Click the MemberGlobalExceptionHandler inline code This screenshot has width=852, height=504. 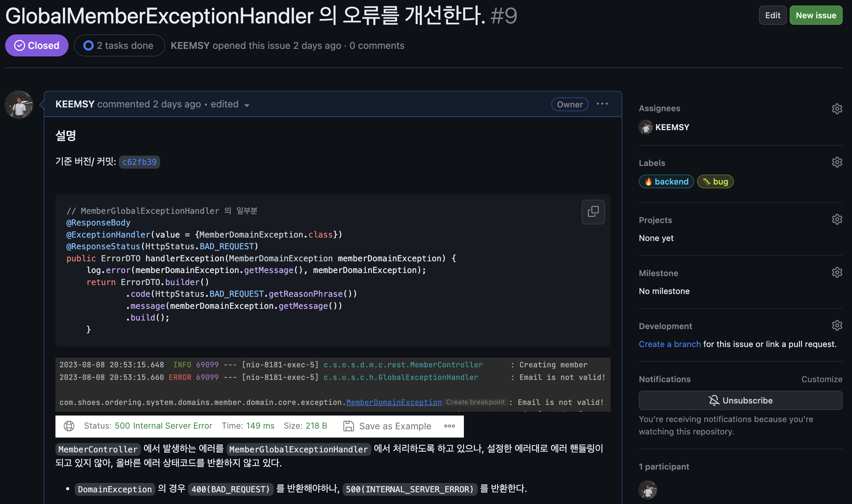tap(299, 449)
